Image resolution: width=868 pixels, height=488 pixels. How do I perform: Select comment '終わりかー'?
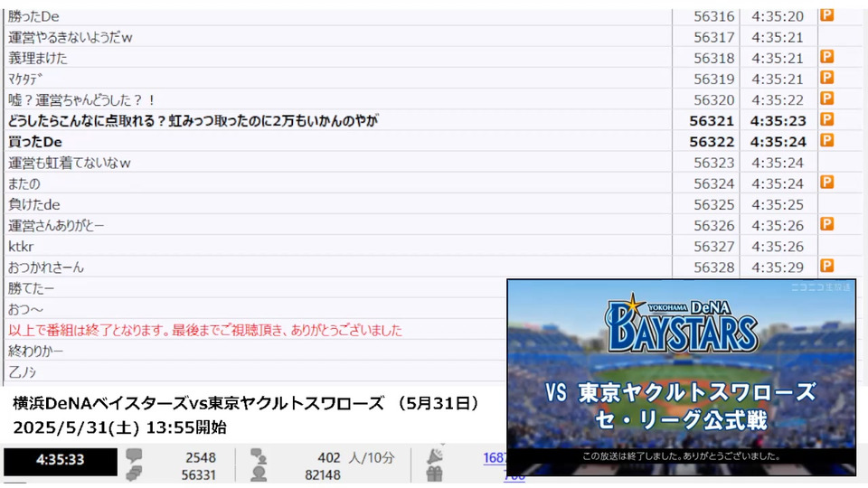coord(35,351)
